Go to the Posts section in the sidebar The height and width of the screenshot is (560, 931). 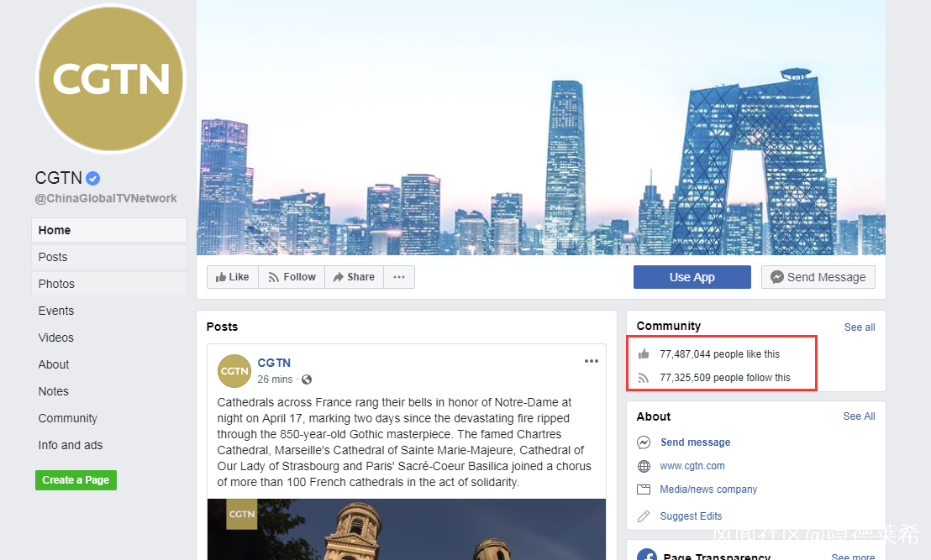click(x=109, y=257)
